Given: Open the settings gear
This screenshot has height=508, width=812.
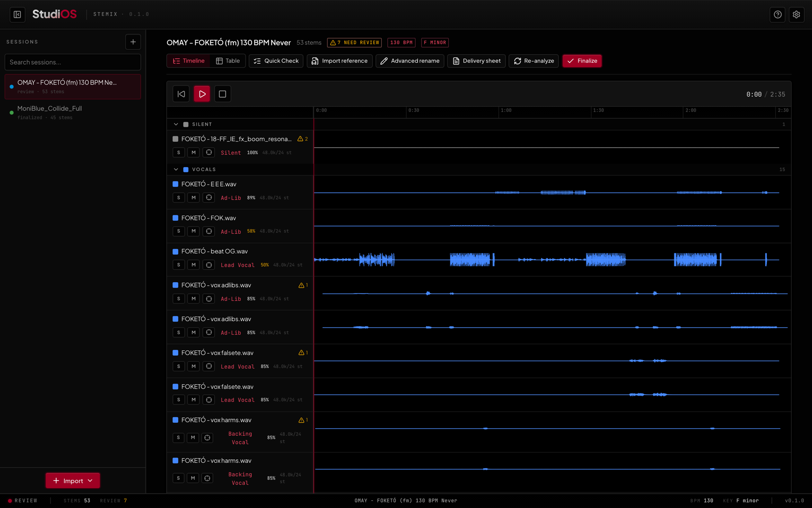Looking at the screenshot, I should 797,14.
